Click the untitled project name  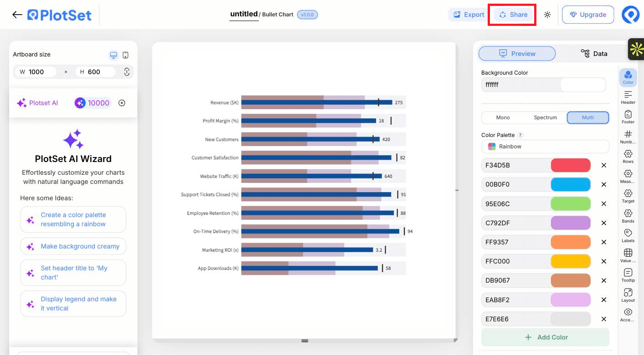[244, 14]
